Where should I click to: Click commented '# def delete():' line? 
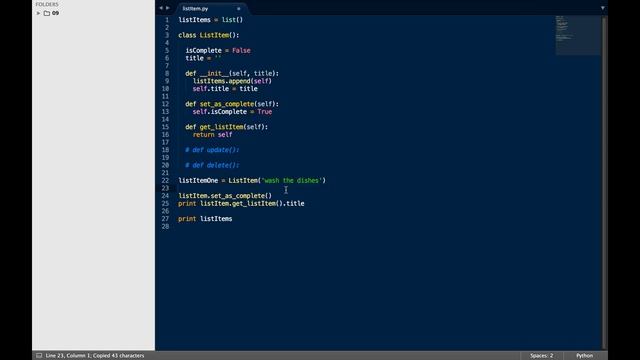[x=212, y=165]
